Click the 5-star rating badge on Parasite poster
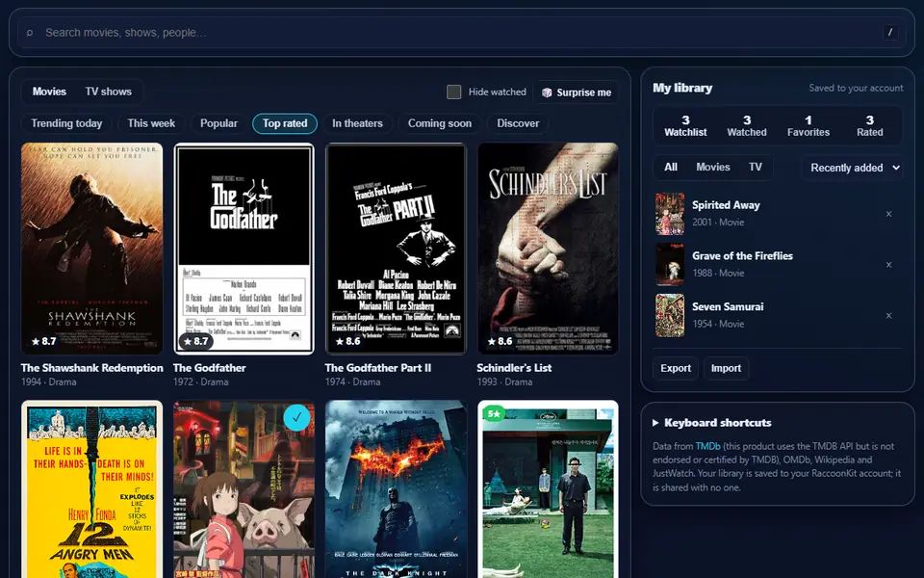The width and height of the screenshot is (924, 578). [x=494, y=413]
